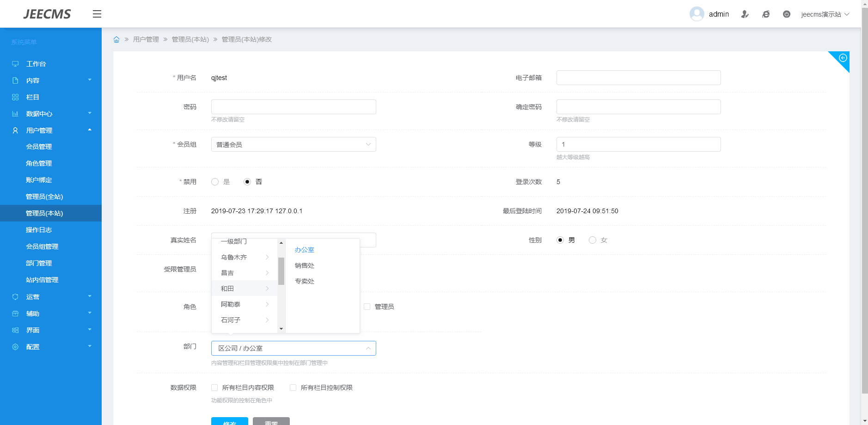This screenshot has height=425, width=868.
Task: Expand the 昌吉 department arrow
Action: click(267, 273)
